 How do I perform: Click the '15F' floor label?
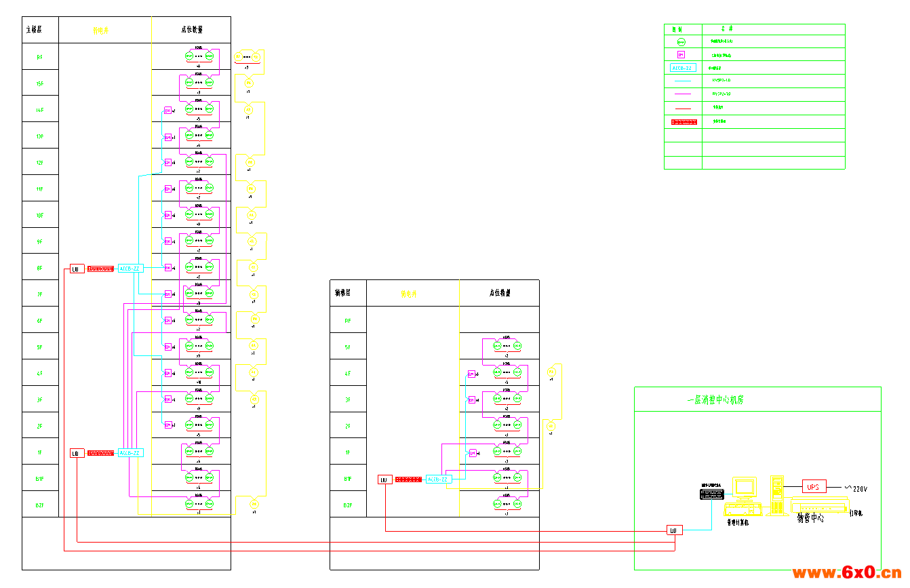click(40, 84)
